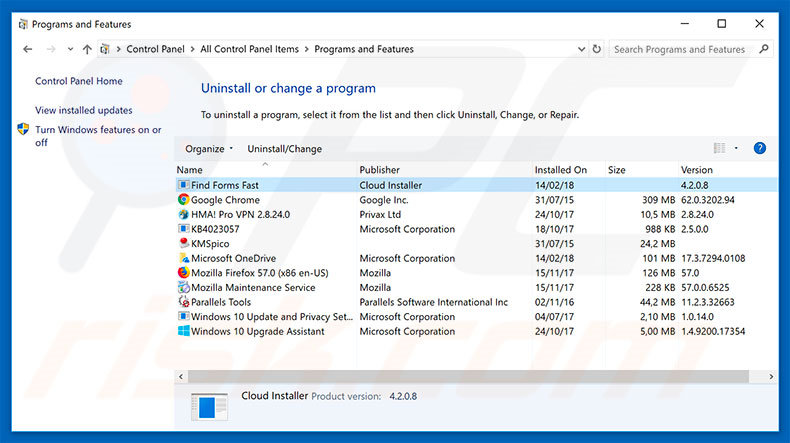Select the KMSpico entry name
Viewport: 790px width, 443px height.
210,244
